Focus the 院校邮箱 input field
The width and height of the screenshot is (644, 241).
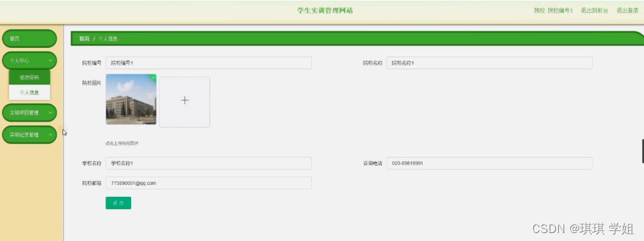pos(209,183)
